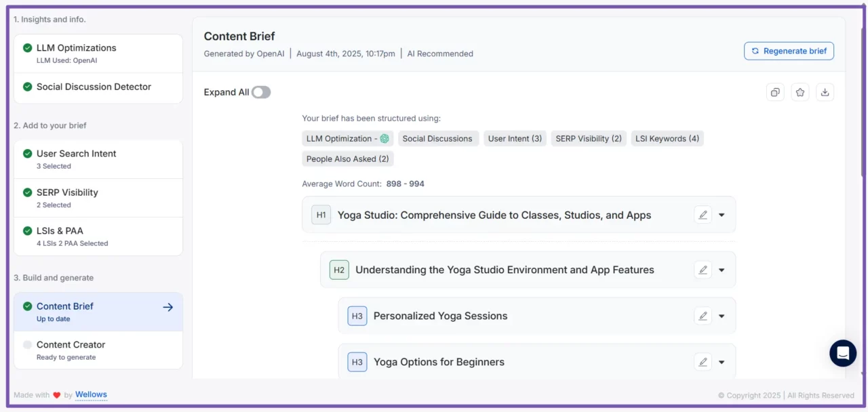
Task: Select Content Creator in the sidebar
Action: [71, 344]
